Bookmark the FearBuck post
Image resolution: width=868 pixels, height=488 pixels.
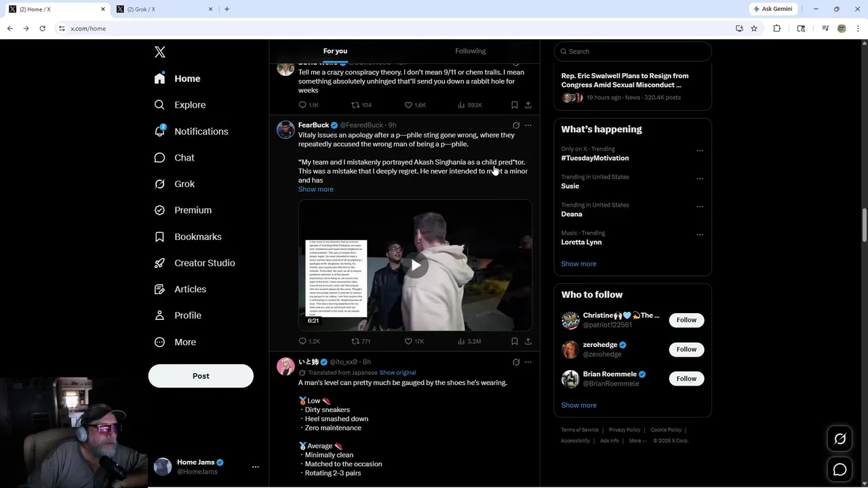pyautogui.click(x=515, y=342)
